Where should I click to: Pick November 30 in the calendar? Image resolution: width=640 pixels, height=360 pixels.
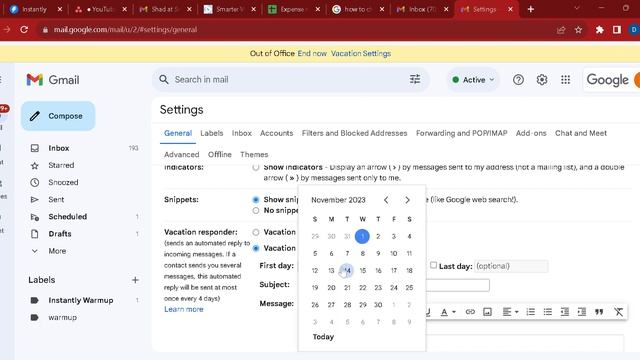[378, 305]
